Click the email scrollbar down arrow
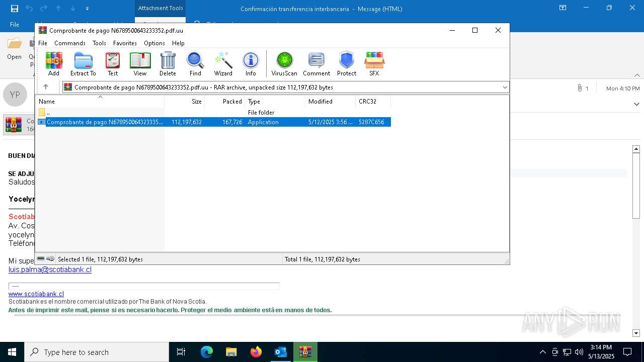This screenshot has height=362, width=644. [x=636, y=333]
